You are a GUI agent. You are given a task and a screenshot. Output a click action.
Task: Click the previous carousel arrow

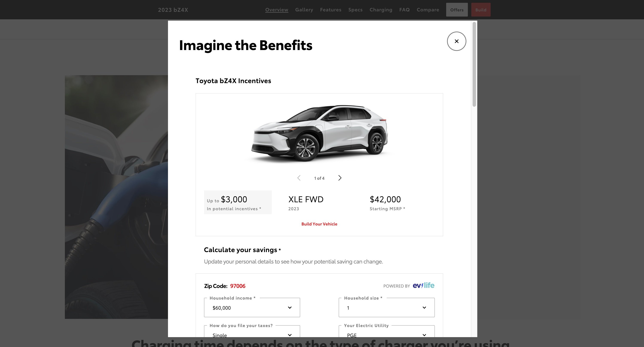(299, 178)
